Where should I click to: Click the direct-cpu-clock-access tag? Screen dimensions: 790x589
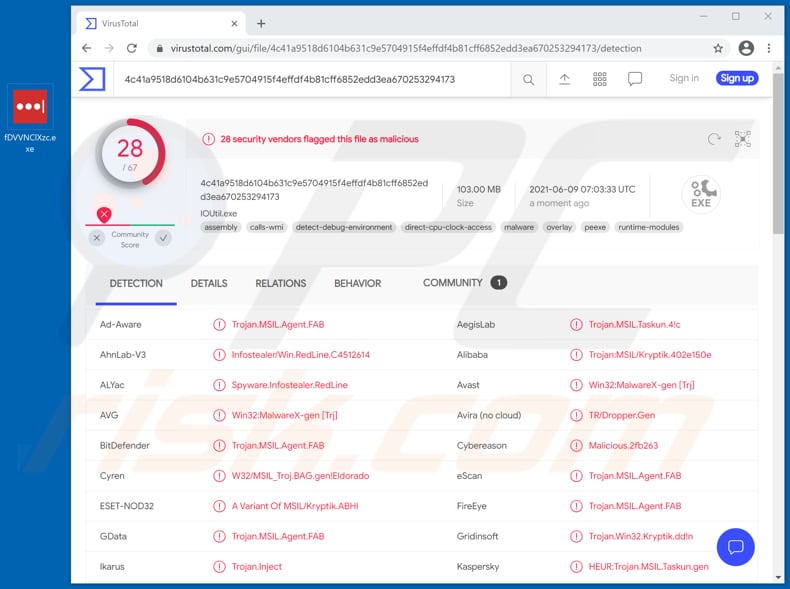[x=448, y=227]
